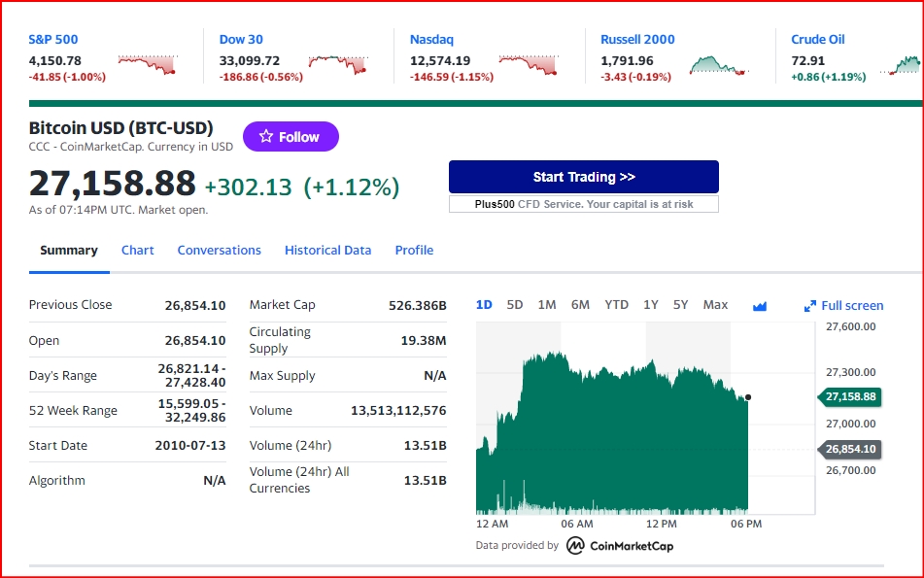
Task: Open the Historical Data tab
Action: (x=327, y=250)
